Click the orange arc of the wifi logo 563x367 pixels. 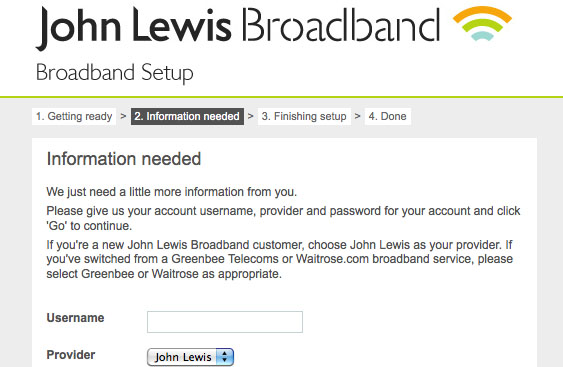click(x=482, y=14)
